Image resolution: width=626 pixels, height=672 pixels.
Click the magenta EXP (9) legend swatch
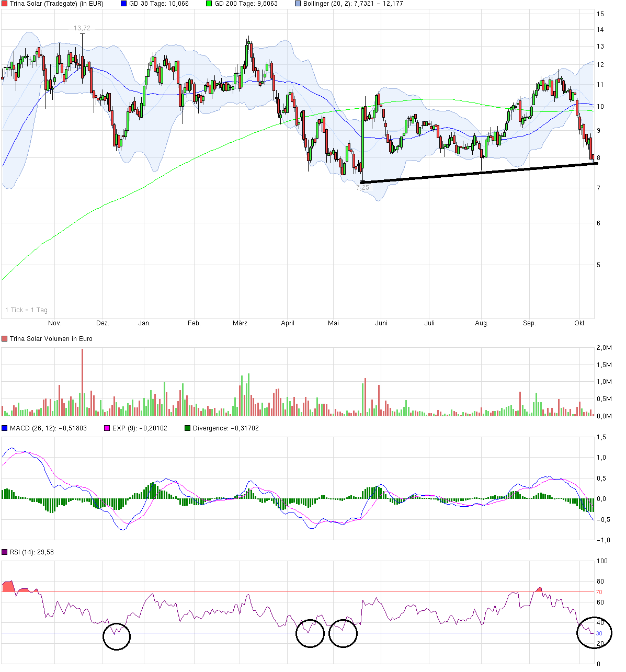(107, 428)
